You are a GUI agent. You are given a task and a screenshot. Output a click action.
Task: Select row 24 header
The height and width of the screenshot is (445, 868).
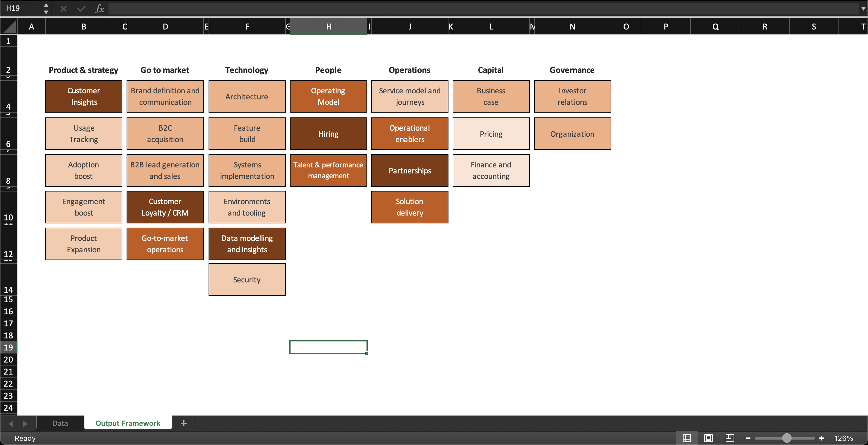click(8, 408)
